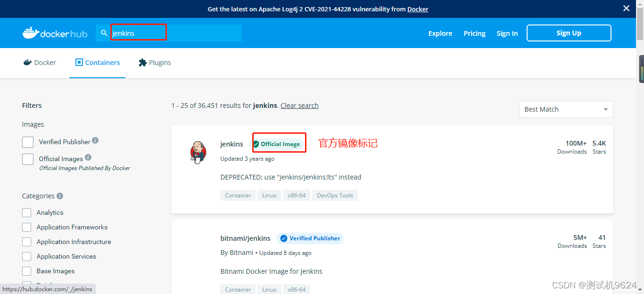Screen dimensions: 644x294
Task: Click 'Bitnami Docker Image for Jenkins' text
Action: [271, 271]
